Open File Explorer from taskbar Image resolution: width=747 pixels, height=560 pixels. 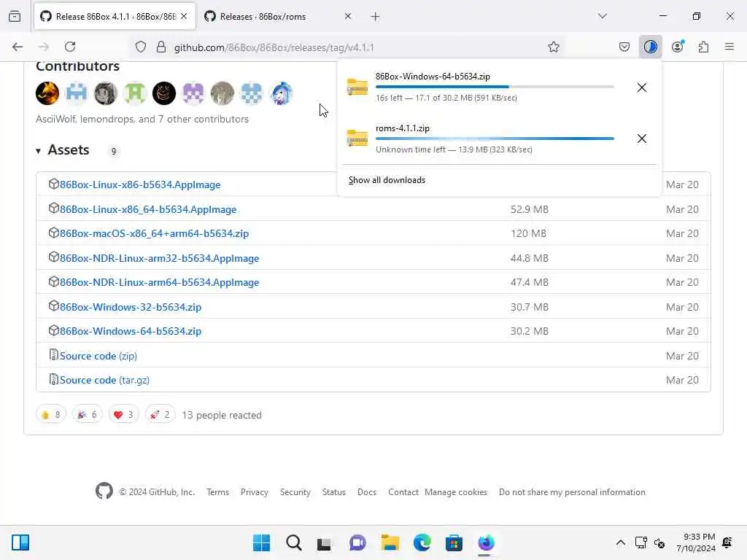(x=390, y=542)
